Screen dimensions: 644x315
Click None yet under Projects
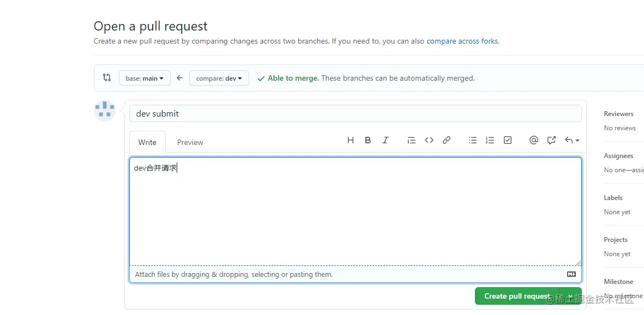(x=617, y=254)
